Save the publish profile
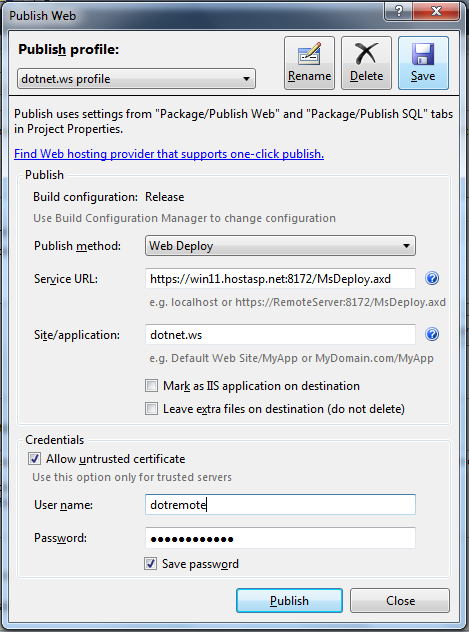The width and height of the screenshot is (469, 632). pos(423,63)
